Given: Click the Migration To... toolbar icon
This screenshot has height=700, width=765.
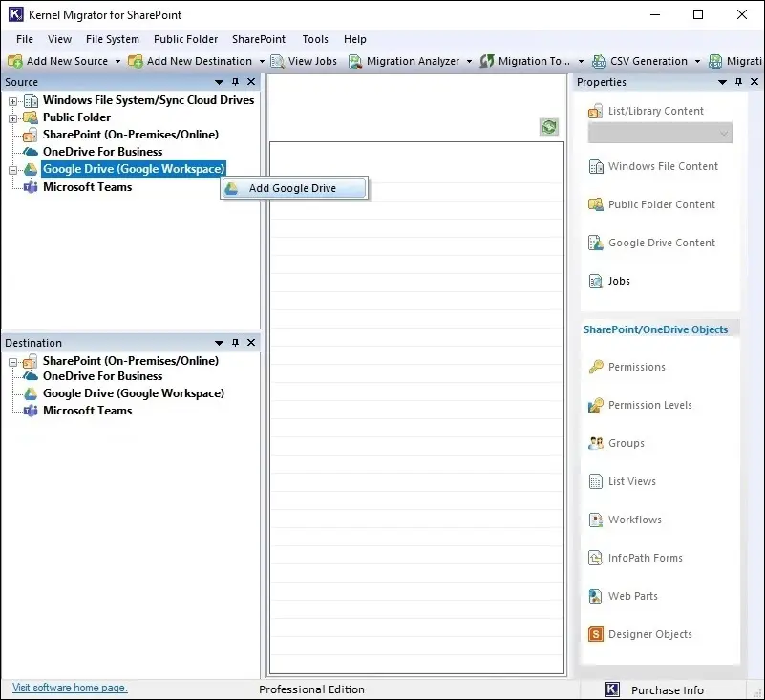Looking at the screenshot, I should click(487, 61).
